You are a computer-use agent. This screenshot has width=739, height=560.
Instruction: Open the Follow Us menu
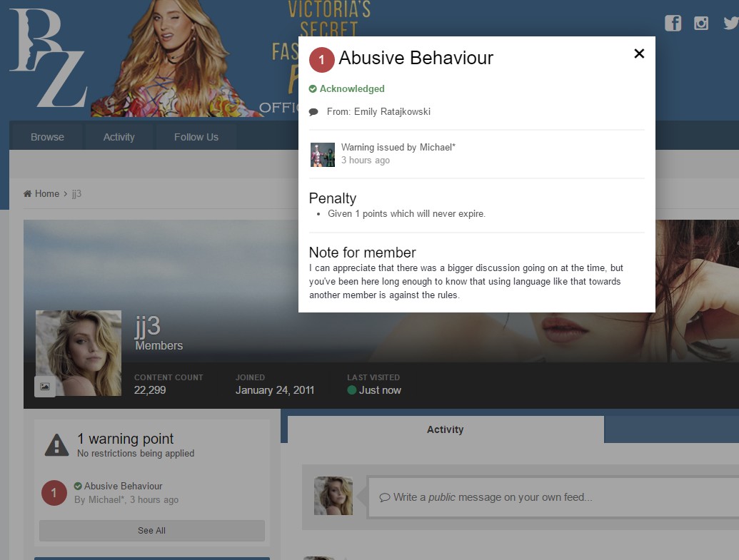coord(196,137)
